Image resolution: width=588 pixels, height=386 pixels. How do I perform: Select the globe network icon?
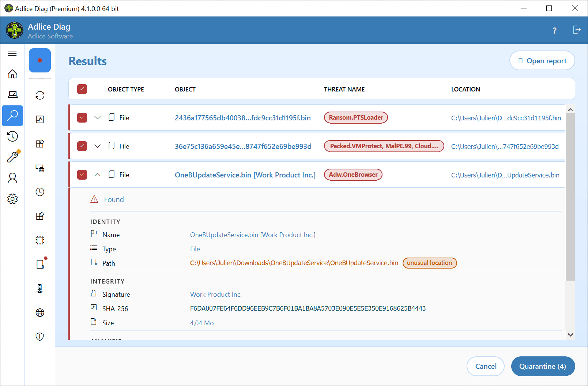[40, 312]
